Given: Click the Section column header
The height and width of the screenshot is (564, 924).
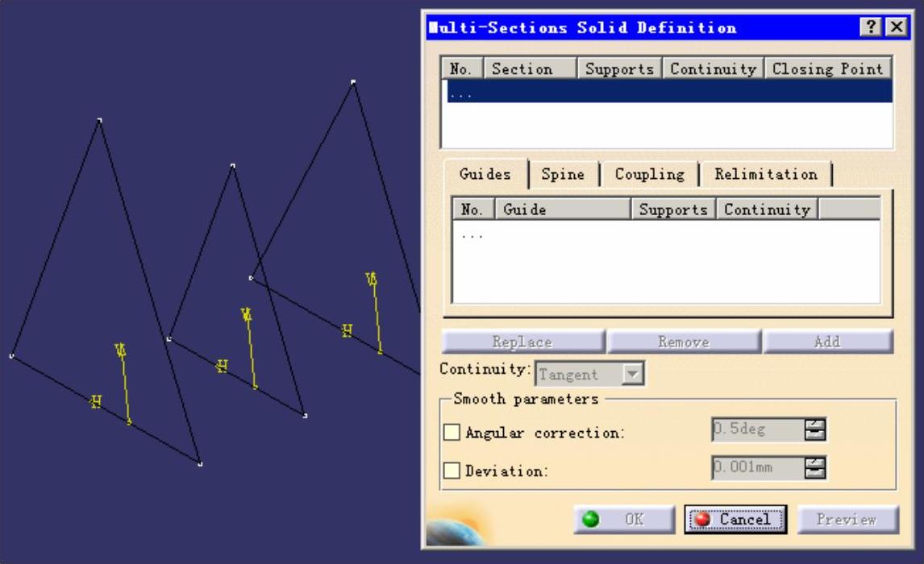Looking at the screenshot, I should (x=530, y=68).
